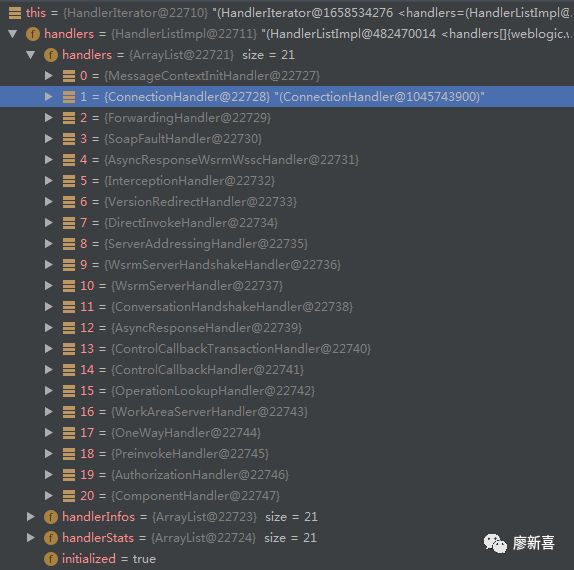Collapse the HandlerListImpl handlers node
This screenshot has height=570, width=574.
(x=13, y=34)
